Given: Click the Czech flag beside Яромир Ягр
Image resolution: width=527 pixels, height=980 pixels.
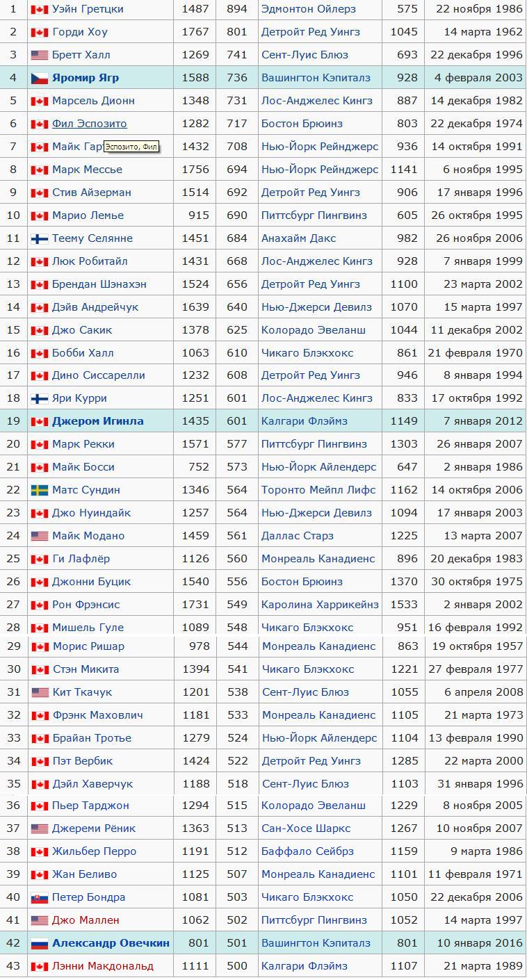Looking at the screenshot, I should pyautogui.click(x=40, y=78).
